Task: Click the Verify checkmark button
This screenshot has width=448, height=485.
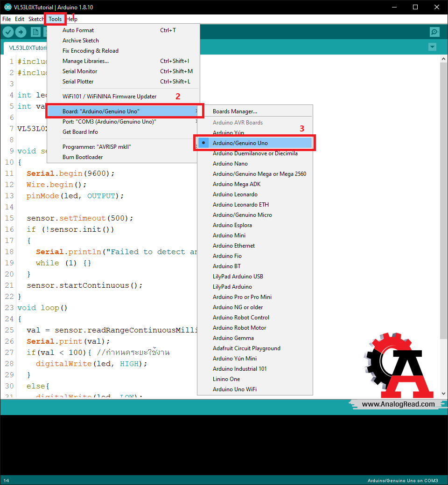Action: (x=8, y=32)
